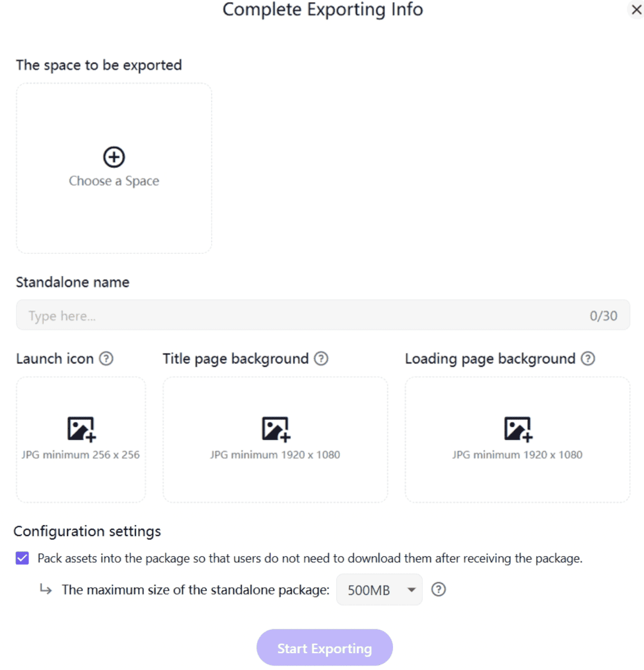Add a space using the plus icon
The width and height of the screenshot is (644, 670).
click(113, 157)
